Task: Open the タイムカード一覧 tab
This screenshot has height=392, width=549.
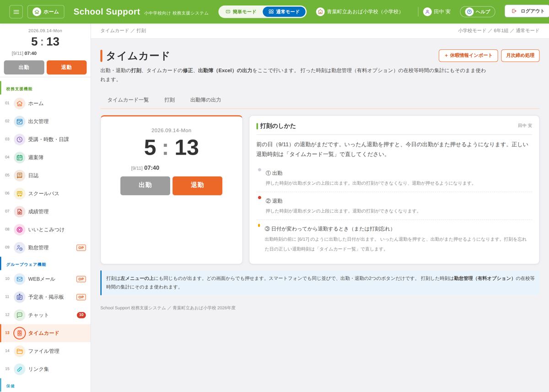Action: (x=128, y=100)
